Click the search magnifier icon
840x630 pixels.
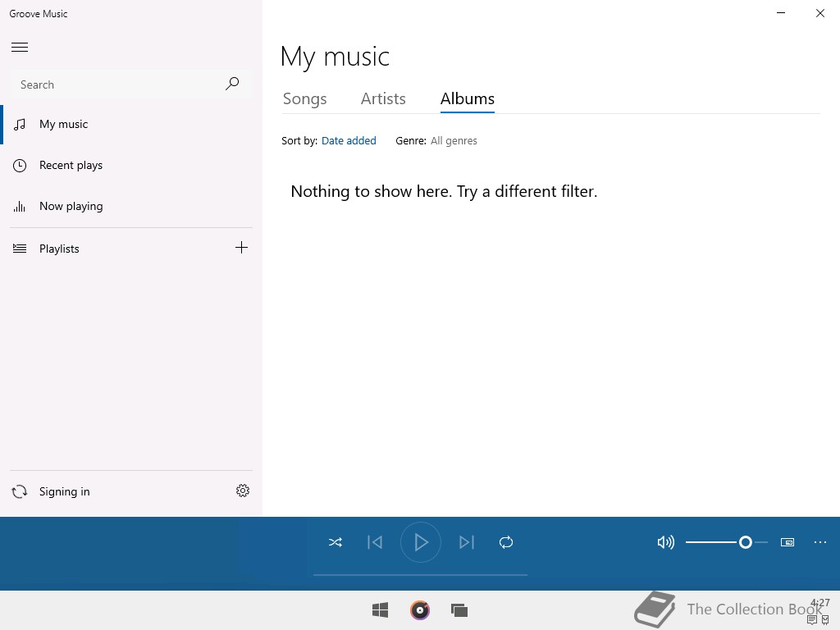(232, 84)
